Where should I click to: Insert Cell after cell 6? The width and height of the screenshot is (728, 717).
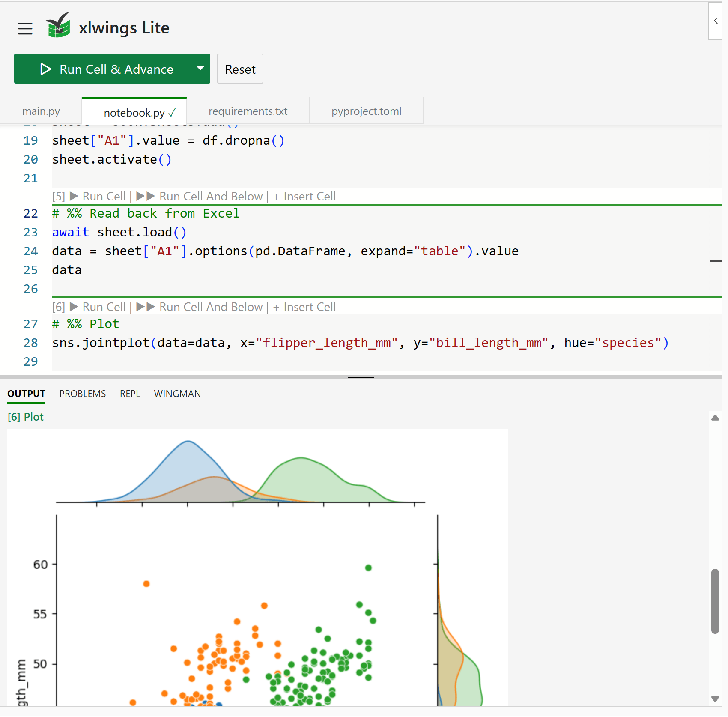click(304, 307)
